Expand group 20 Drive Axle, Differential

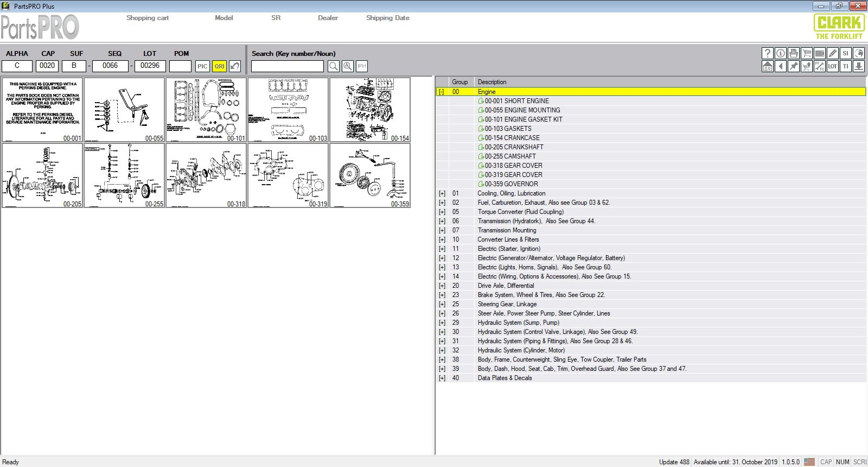[442, 286]
